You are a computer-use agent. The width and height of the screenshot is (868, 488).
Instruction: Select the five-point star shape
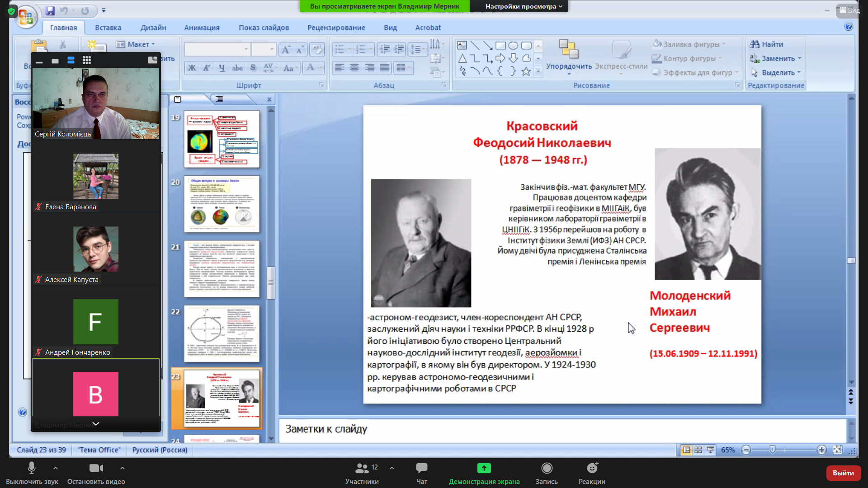tap(526, 71)
